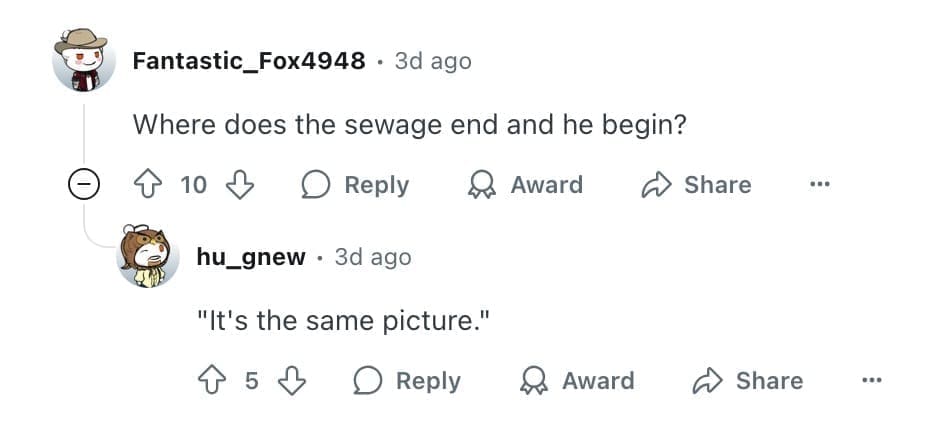The height and width of the screenshot is (438, 938).
Task: Reply to hu_gnew's comment
Action: click(407, 381)
